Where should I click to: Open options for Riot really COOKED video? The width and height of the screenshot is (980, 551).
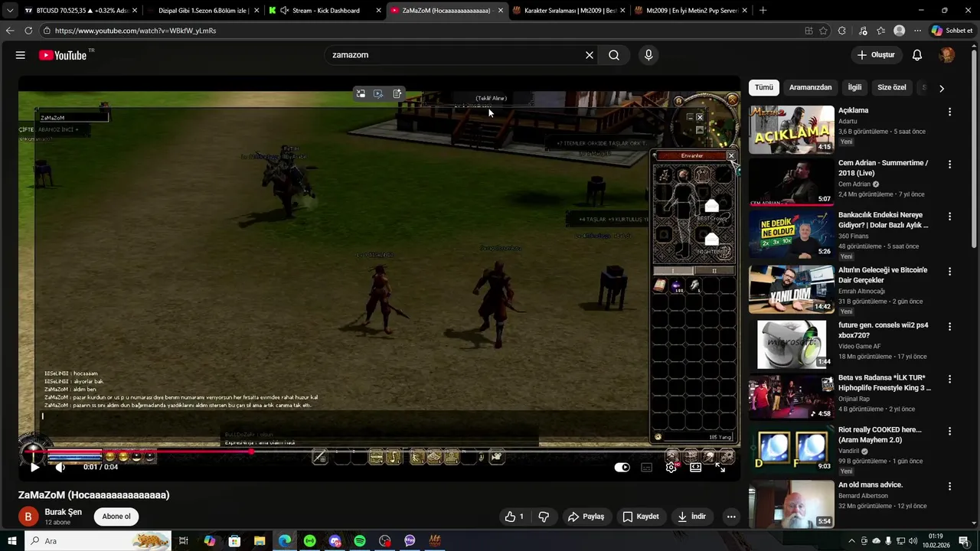click(949, 432)
